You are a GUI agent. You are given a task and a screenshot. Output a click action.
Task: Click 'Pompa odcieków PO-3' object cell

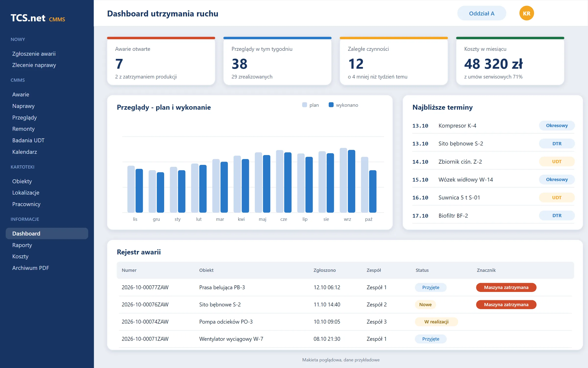(x=226, y=322)
